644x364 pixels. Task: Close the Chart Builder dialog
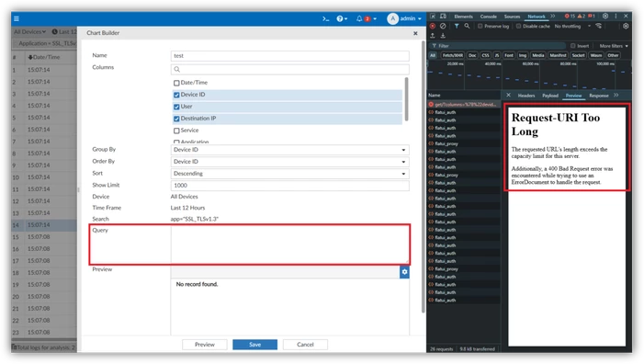tap(415, 33)
